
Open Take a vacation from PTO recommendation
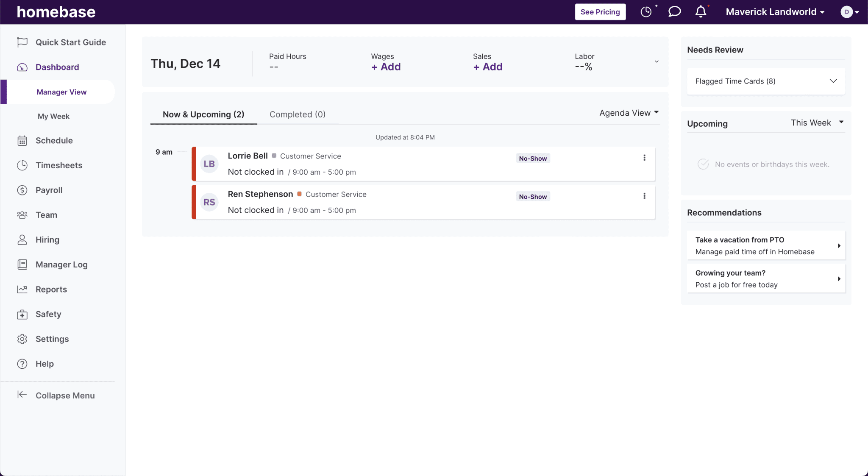pyautogui.click(x=765, y=245)
